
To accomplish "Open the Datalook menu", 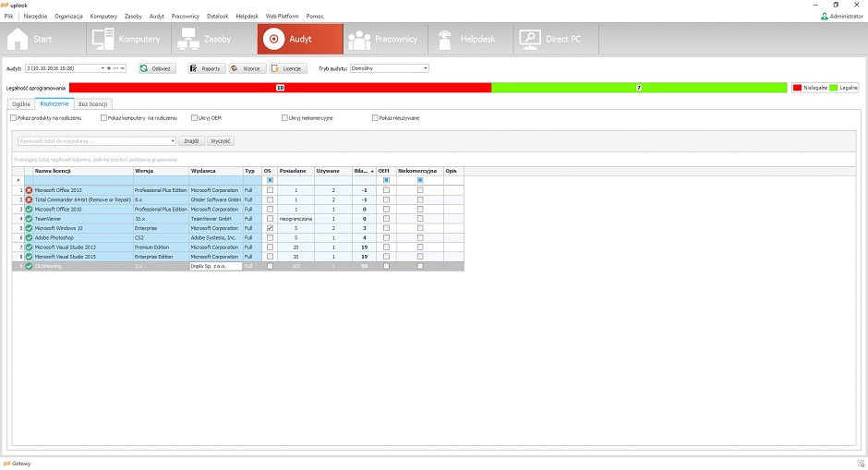I will [x=218, y=16].
